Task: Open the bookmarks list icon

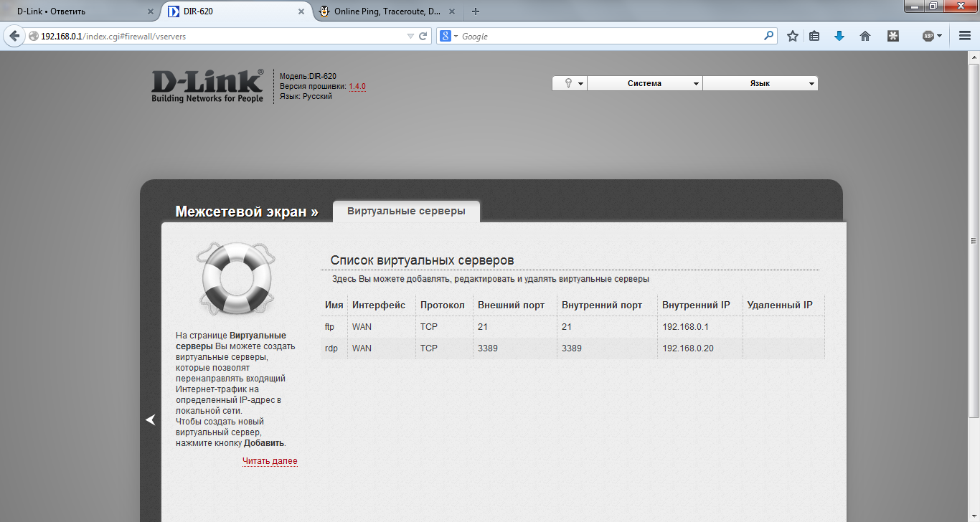Action: pyautogui.click(x=814, y=36)
